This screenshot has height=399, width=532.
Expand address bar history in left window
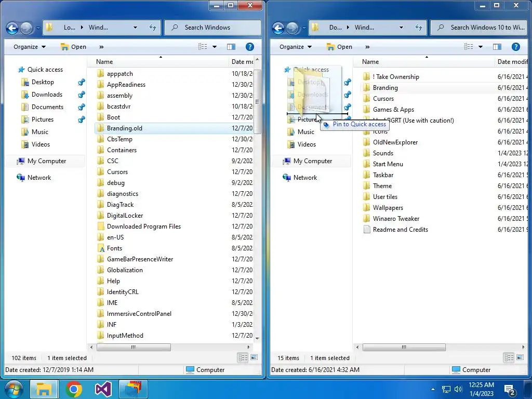(135, 28)
